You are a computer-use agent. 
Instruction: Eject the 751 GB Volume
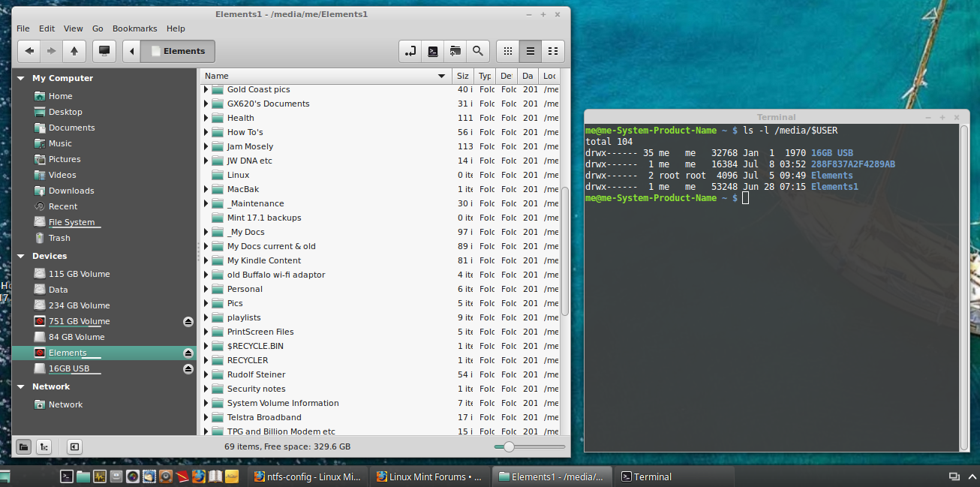188,321
